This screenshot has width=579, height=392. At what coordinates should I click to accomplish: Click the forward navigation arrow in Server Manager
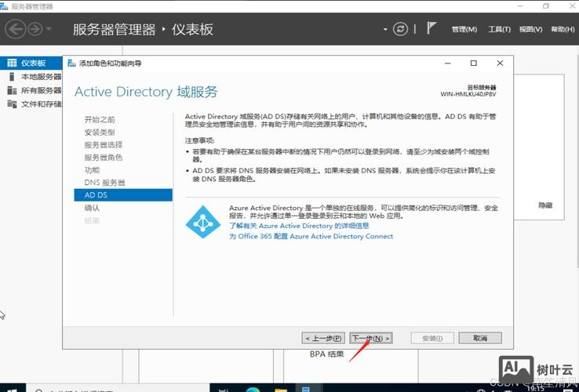pos(35,29)
